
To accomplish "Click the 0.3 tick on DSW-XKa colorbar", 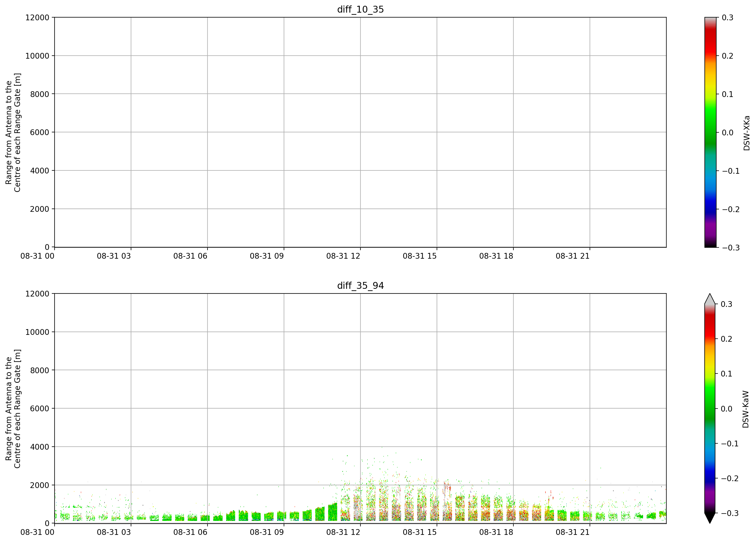I will point(728,18).
